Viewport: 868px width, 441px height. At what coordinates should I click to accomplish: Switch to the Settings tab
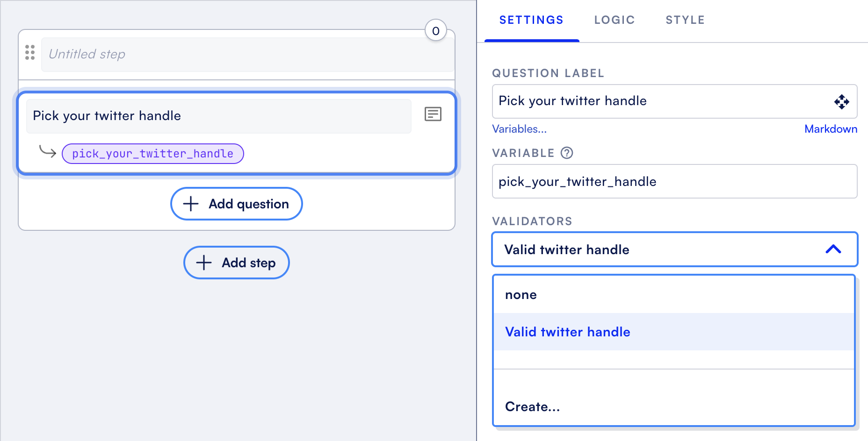pos(531,20)
